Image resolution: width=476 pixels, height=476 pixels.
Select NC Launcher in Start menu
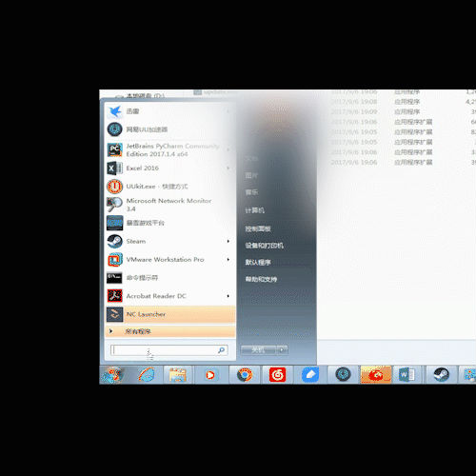170,314
